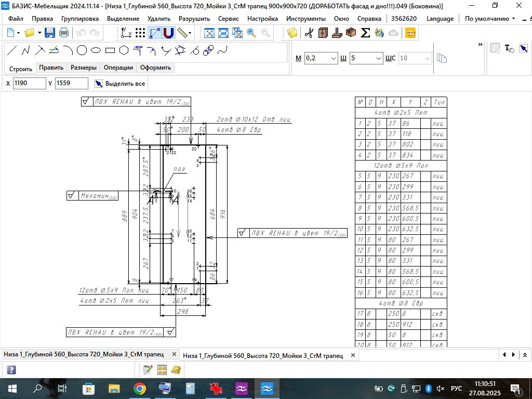Image resolution: width=532 pixels, height=399 pixels.
Task: Select the Ellipse drawing tool
Action: point(96,50)
